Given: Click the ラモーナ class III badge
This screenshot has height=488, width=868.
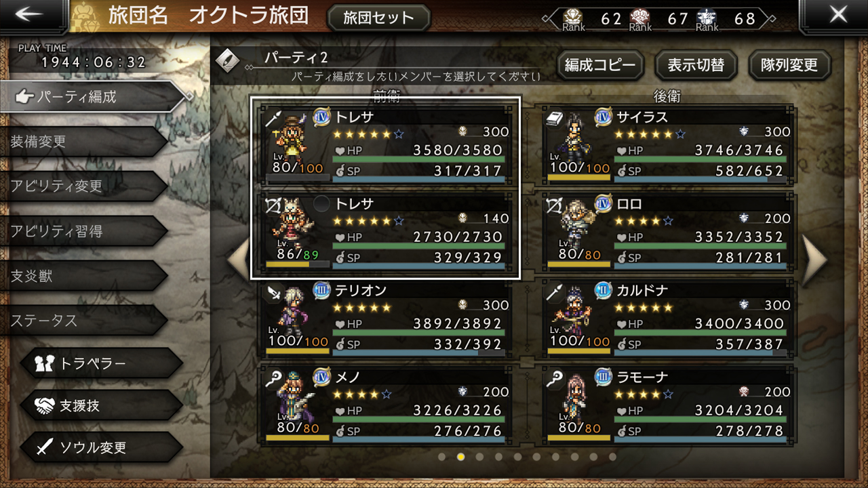Looking at the screenshot, I should 604,377.
